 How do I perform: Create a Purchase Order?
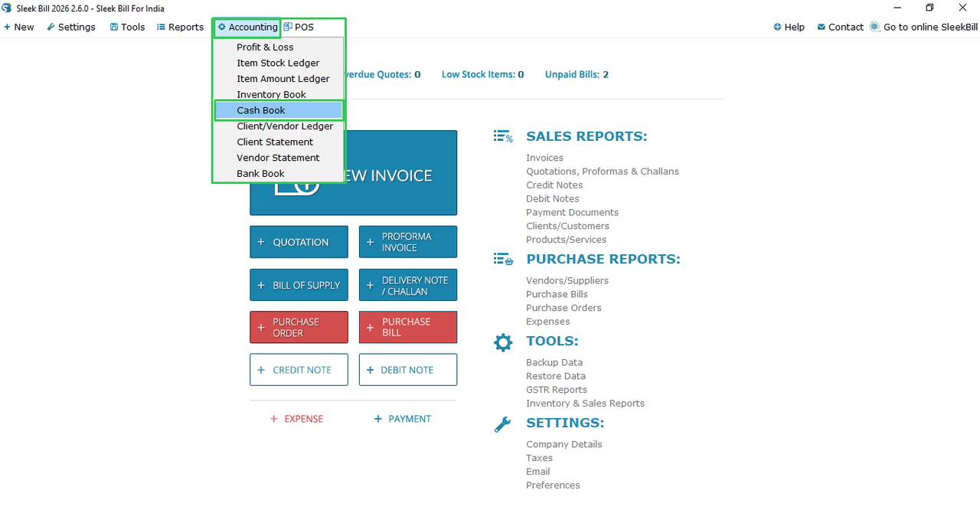pyautogui.click(x=299, y=327)
